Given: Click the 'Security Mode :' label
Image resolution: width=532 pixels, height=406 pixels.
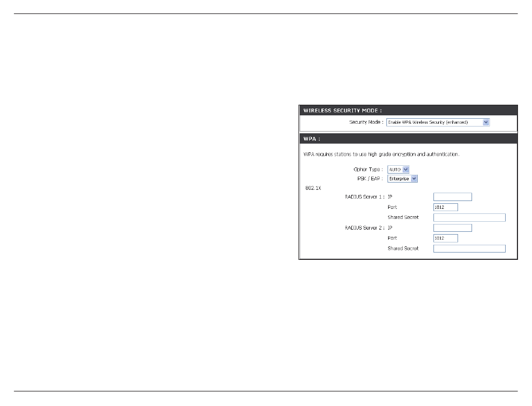Looking at the screenshot, I should click(366, 122).
